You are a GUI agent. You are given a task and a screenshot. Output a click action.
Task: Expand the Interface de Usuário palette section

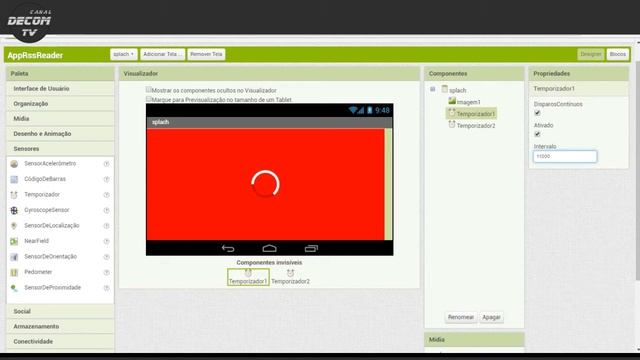coord(60,89)
